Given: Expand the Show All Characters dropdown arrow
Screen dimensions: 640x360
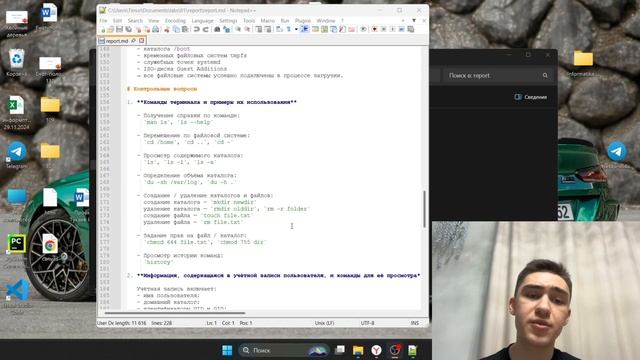Looking at the screenshot, I should [296, 29].
